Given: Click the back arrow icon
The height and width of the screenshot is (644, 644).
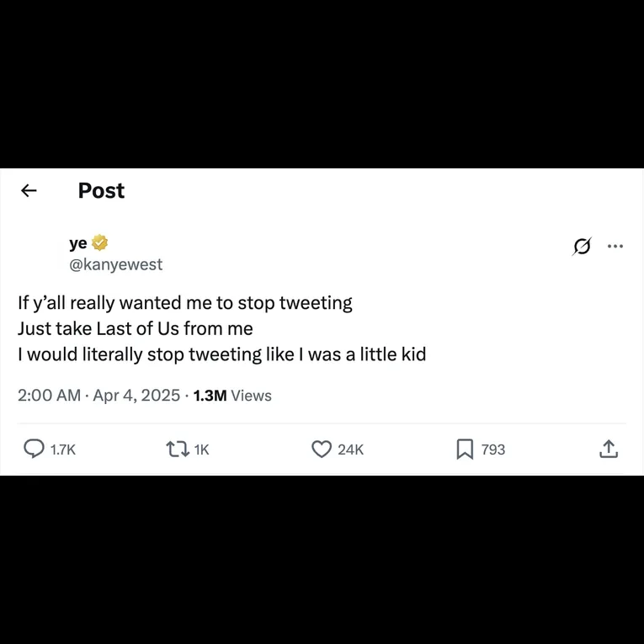Looking at the screenshot, I should [29, 191].
